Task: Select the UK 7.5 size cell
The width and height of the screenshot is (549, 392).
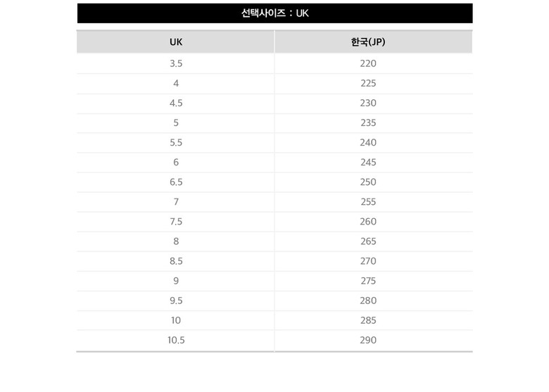Action: pos(176,221)
